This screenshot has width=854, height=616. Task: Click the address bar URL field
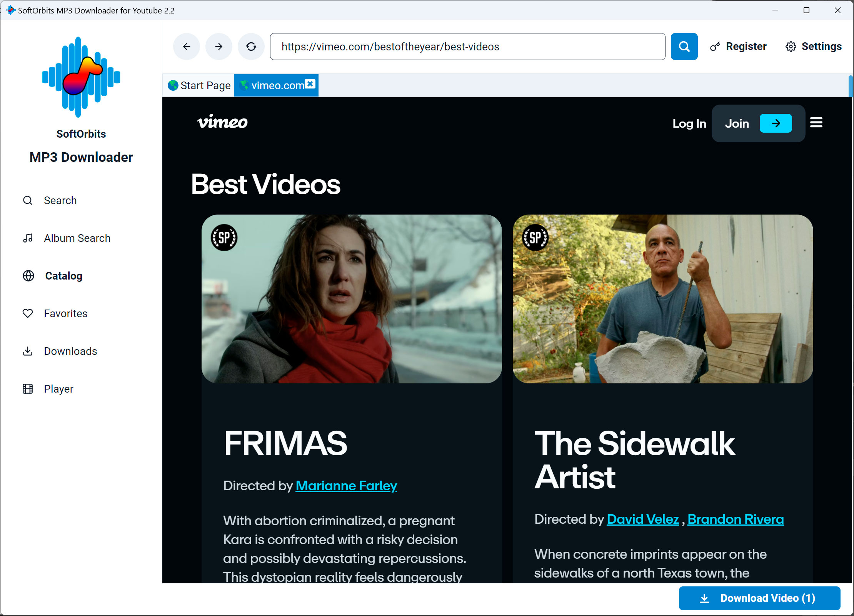coord(467,46)
